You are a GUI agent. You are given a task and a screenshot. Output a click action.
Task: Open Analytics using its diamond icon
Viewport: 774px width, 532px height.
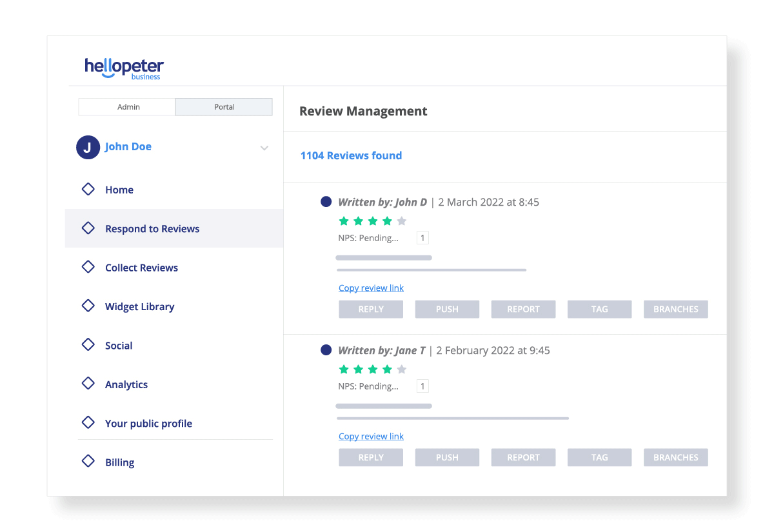(88, 384)
